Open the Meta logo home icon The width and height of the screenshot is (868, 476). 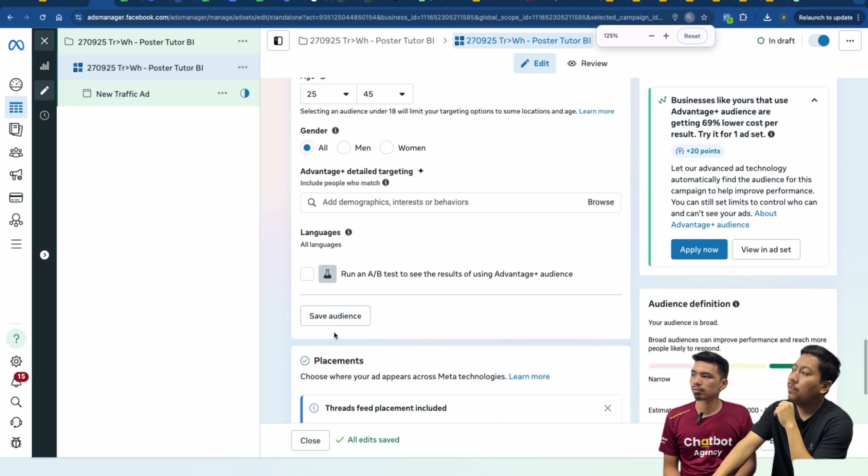pos(16,45)
